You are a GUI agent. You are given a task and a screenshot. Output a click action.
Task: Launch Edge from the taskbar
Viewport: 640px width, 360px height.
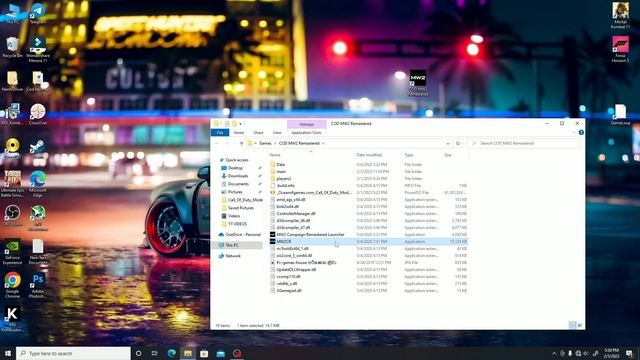(171, 353)
